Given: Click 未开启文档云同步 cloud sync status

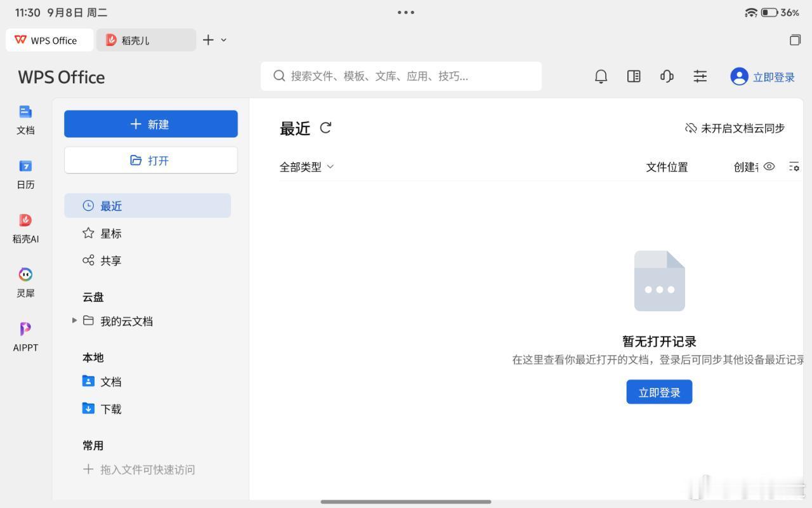Looking at the screenshot, I should coord(735,128).
